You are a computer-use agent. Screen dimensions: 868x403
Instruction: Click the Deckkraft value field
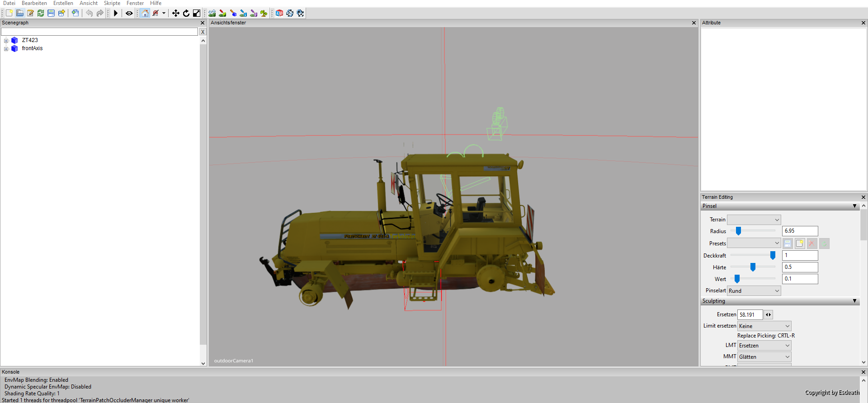click(x=800, y=255)
